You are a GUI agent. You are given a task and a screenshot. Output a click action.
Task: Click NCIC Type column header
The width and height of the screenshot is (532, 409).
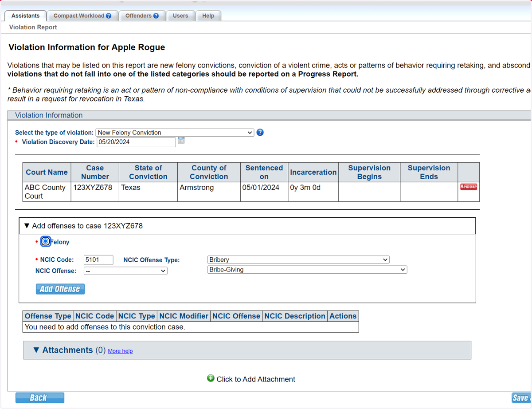[x=137, y=316]
